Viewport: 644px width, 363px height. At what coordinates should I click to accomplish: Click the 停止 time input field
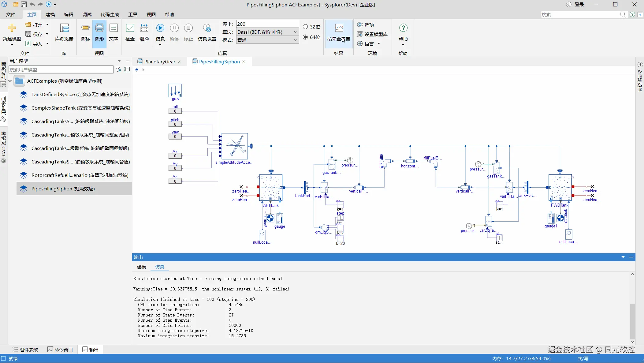tap(267, 24)
